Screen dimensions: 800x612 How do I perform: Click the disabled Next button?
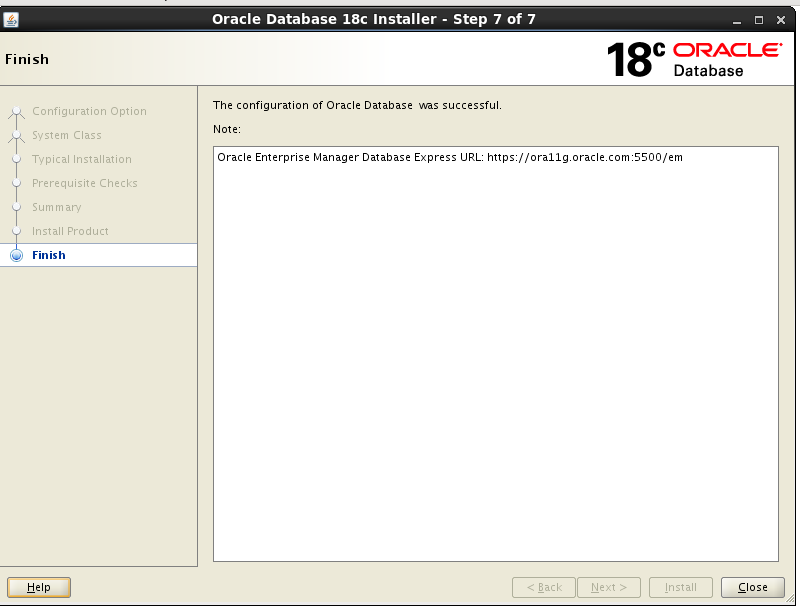coord(608,587)
